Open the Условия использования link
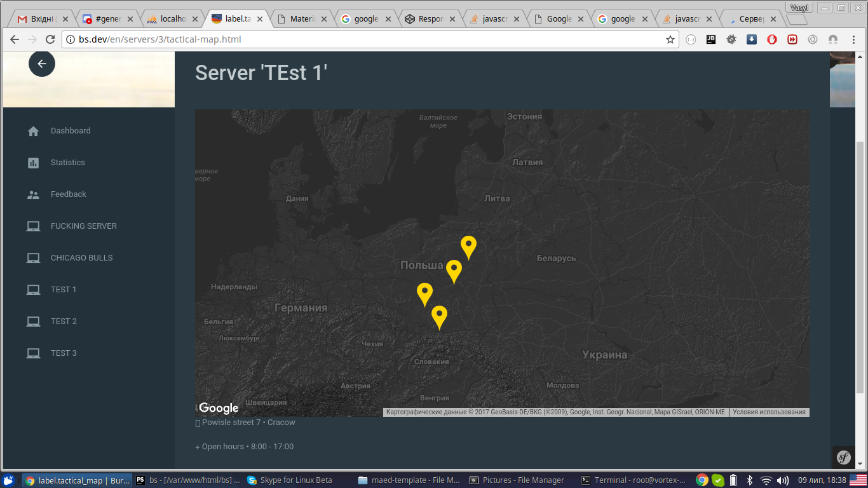The width and height of the screenshot is (868, 488). click(x=769, y=412)
